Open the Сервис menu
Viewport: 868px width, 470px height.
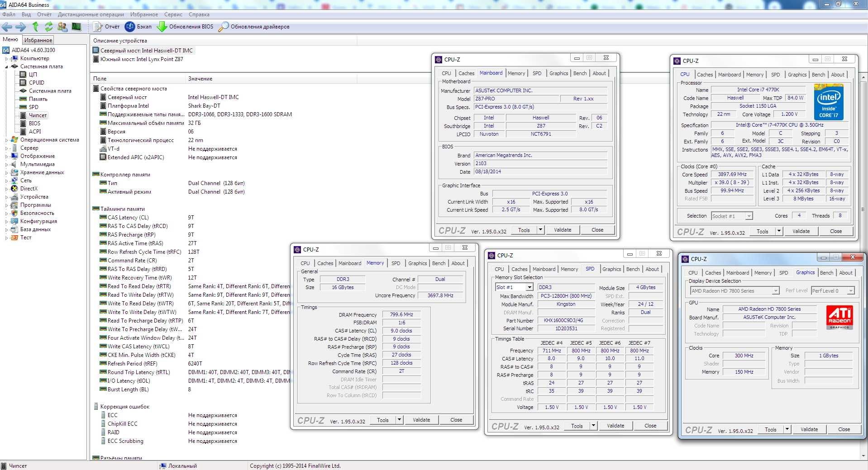click(x=173, y=14)
